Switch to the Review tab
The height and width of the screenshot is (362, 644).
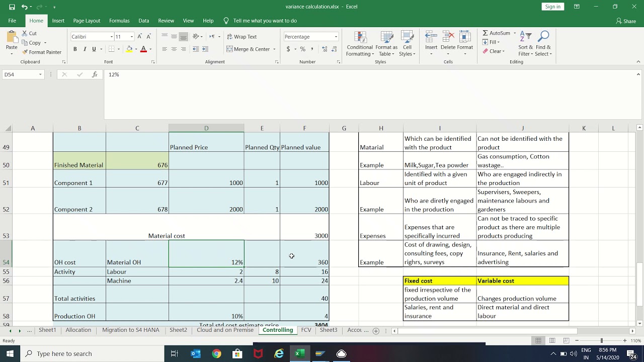click(x=166, y=21)
